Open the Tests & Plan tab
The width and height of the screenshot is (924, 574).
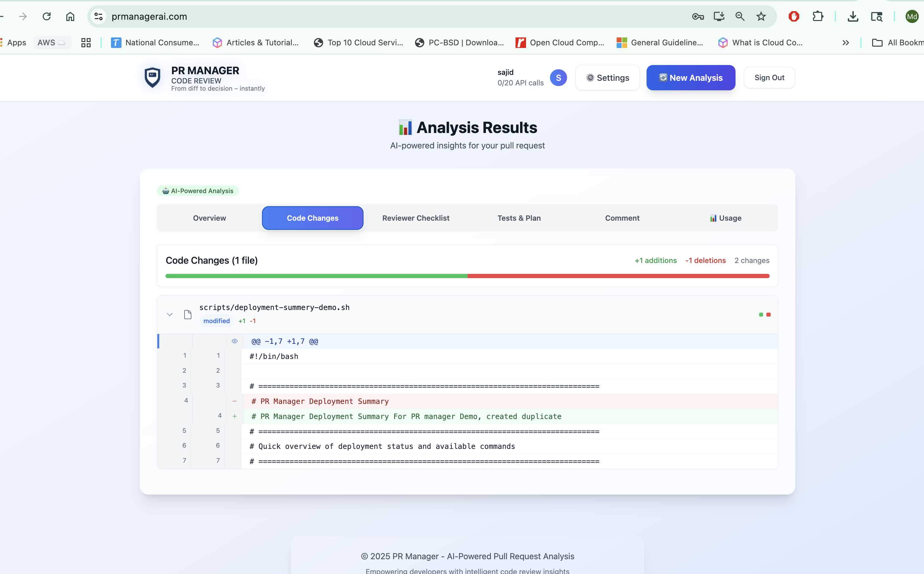[519, 218]
